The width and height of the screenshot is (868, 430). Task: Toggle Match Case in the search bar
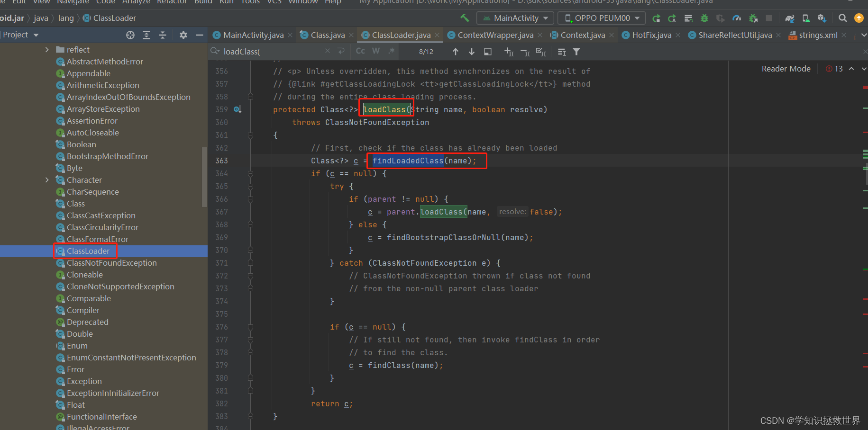[x=360, y=51]
